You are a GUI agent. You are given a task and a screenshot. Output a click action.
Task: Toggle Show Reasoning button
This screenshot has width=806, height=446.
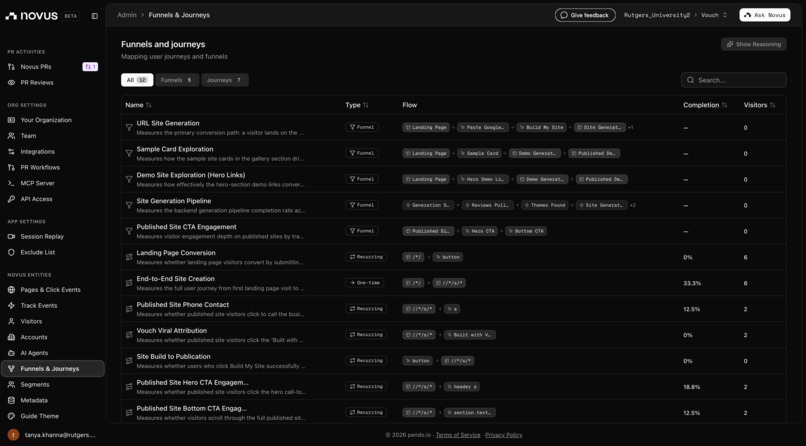754,45
